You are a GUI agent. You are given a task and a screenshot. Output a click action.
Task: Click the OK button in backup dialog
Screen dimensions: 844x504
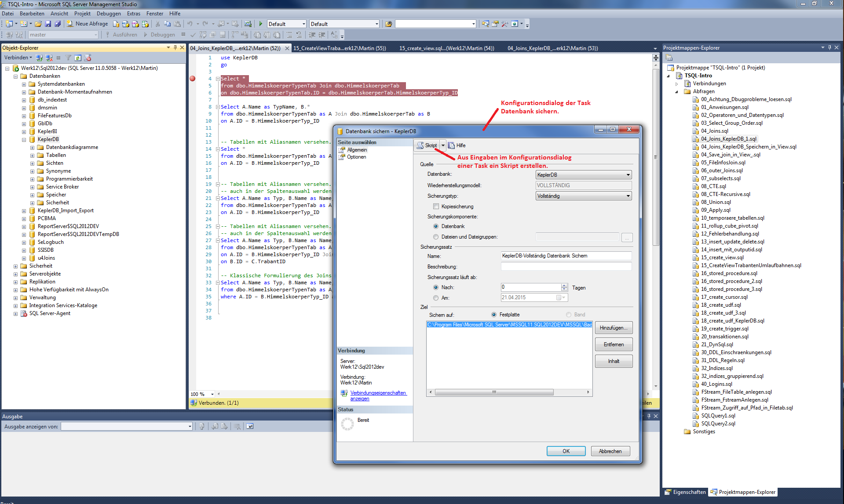click(x=566, y=451)
